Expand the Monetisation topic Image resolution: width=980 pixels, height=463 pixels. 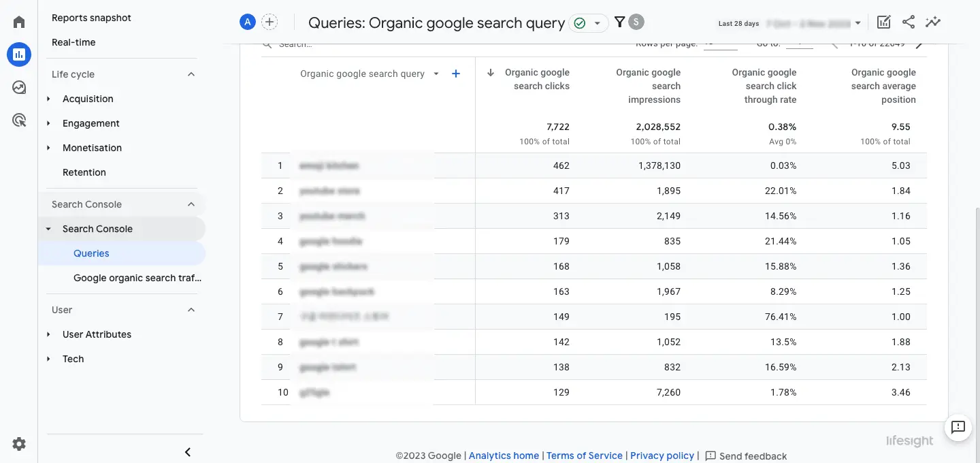[48, 148]
